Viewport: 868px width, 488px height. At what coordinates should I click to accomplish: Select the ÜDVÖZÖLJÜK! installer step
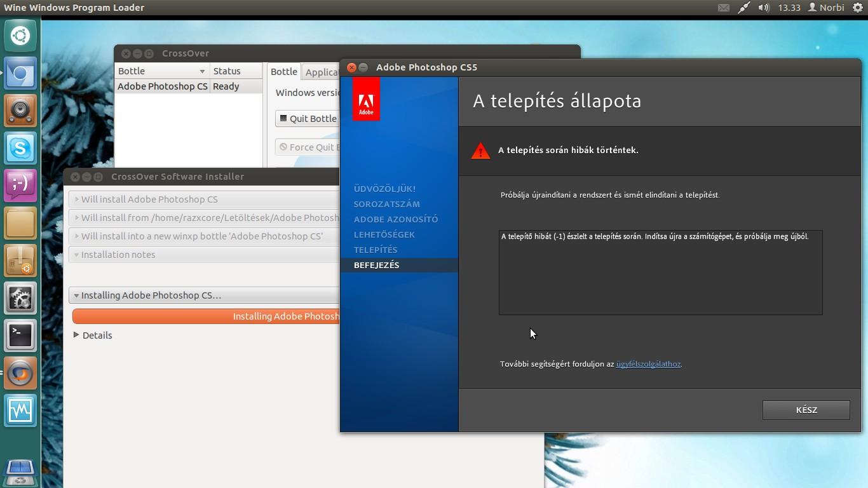[384, 189]
